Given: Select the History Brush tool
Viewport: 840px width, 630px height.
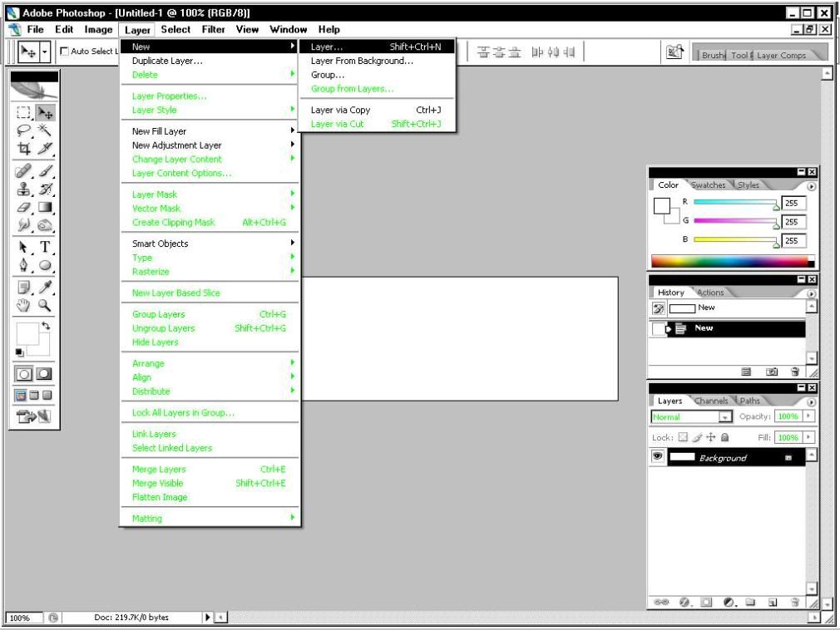Looking at the screenshot, I should tap(45, 189).
